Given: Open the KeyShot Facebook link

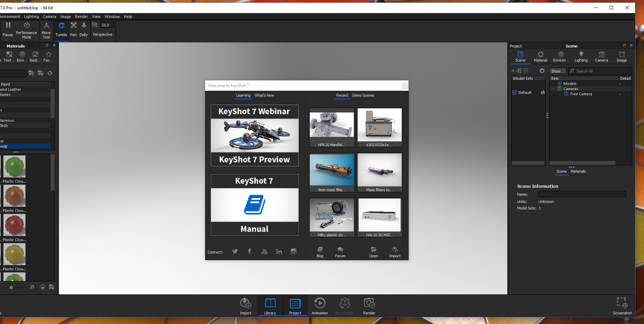Looking at the screenshot, I should pos(250,251).
